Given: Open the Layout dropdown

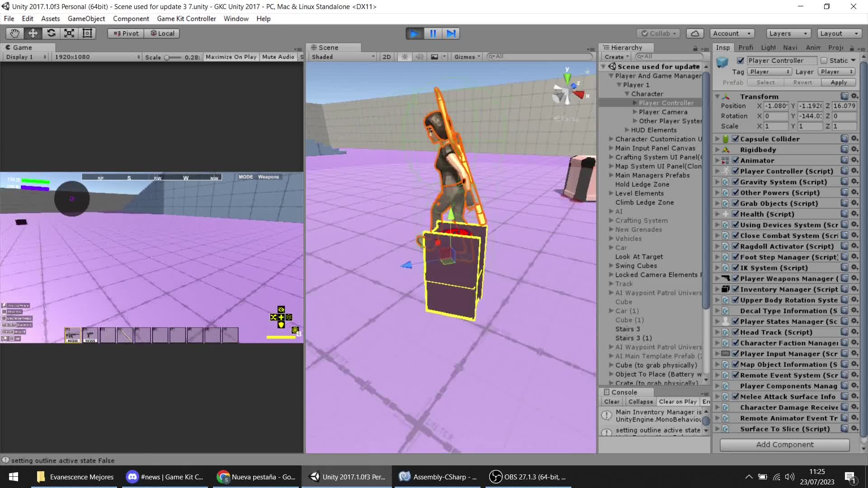Looking at the screenshot, I should pos(839,33).
